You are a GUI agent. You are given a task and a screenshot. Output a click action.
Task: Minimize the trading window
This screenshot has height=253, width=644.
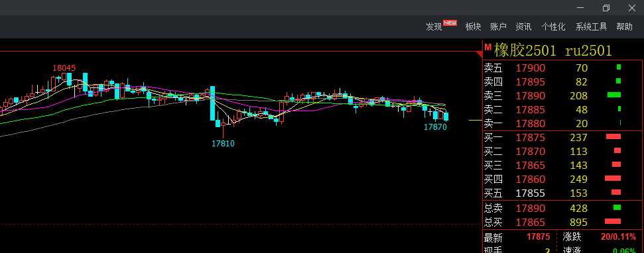(580, 8)
